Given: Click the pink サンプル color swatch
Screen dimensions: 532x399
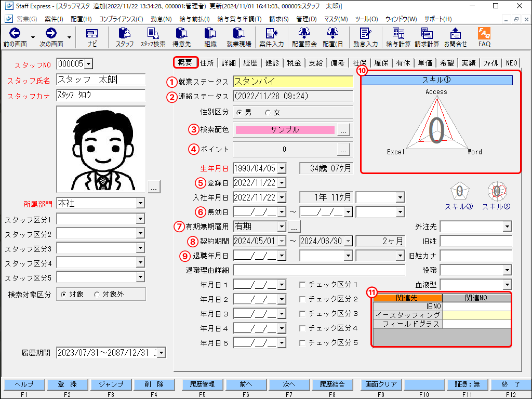Looking at the screenshot, I should pos(285,130).
